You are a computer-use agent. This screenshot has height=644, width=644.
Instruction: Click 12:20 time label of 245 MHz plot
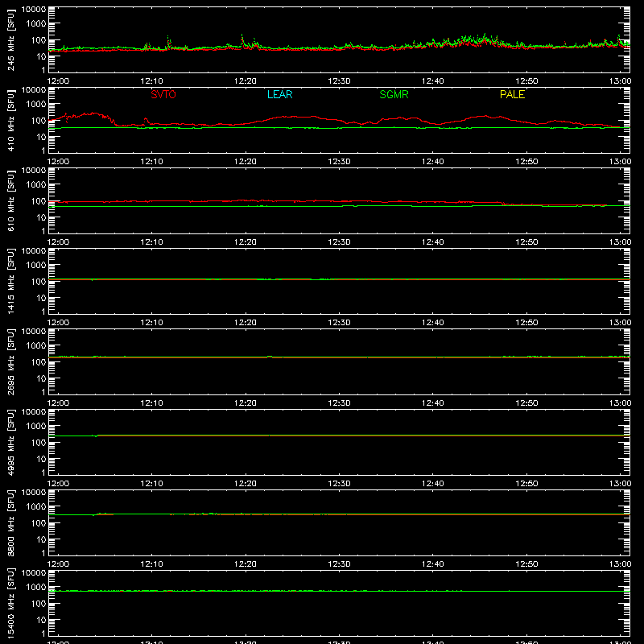246,81
